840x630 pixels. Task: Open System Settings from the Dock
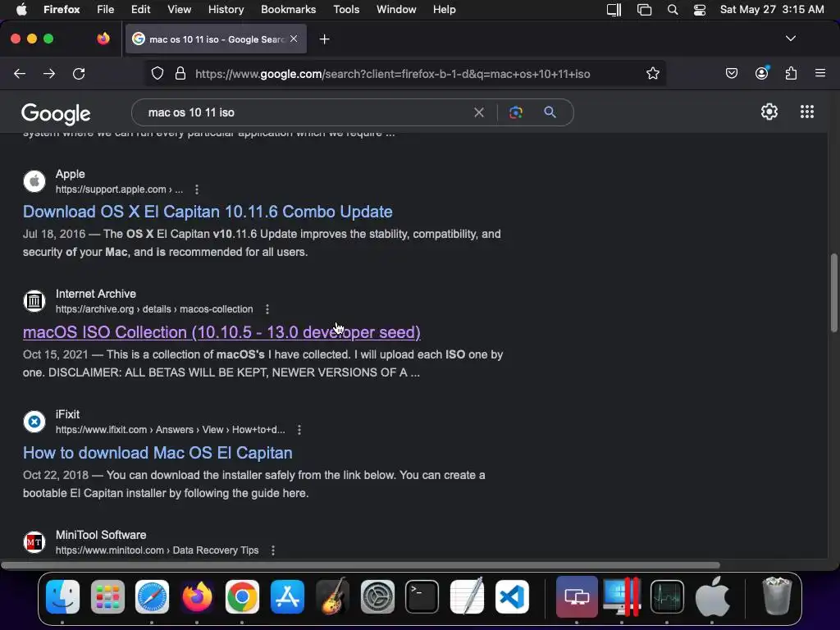point(377,596)
